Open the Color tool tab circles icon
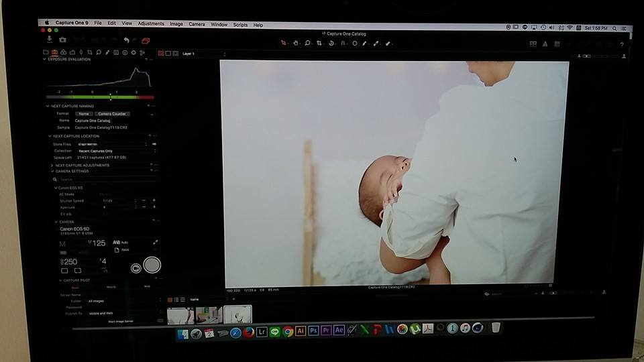Screen dimensions: 644x362 (x=63, y=52)
